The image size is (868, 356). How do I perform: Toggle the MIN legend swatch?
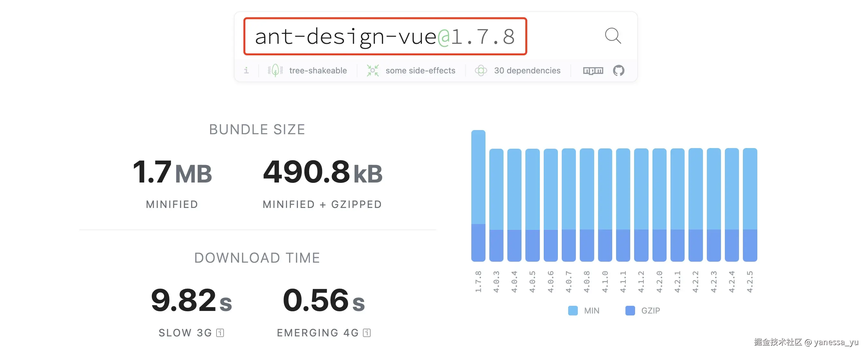click(x=573, y=311)
